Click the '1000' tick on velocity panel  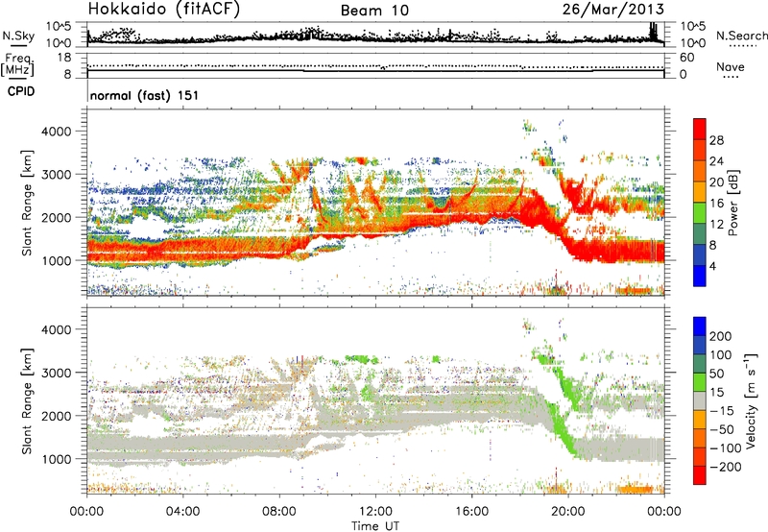[58, 459]
